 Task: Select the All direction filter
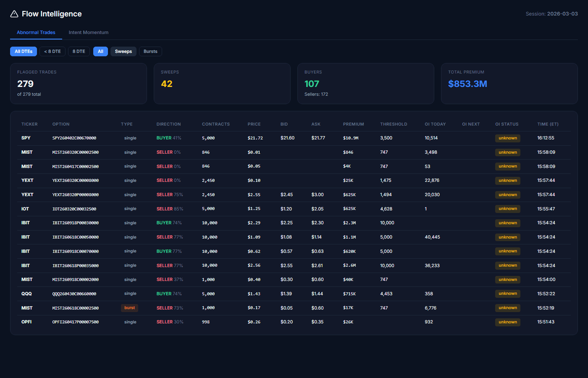pos(100,51)
